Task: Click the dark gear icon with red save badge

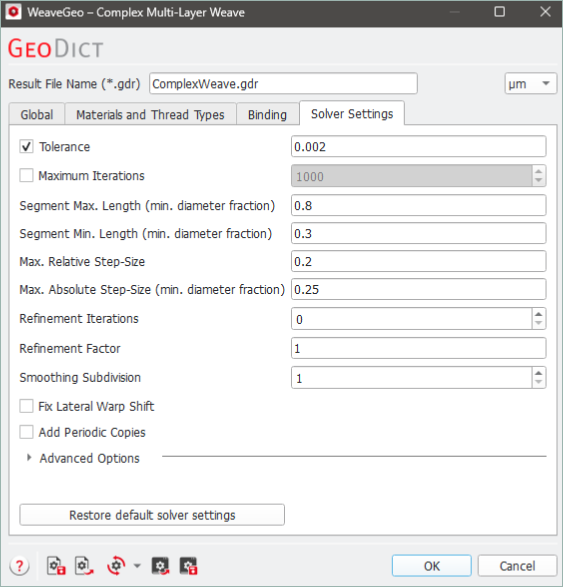Action: [189, 566]
